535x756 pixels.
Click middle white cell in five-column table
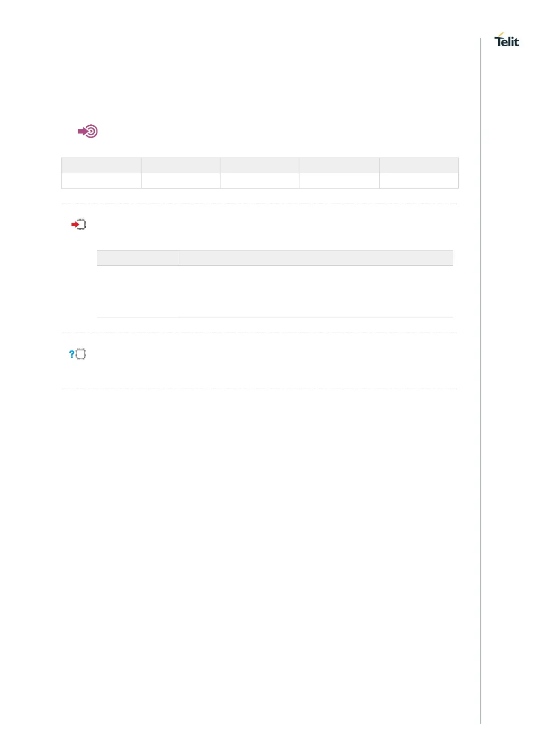(260, 180)
